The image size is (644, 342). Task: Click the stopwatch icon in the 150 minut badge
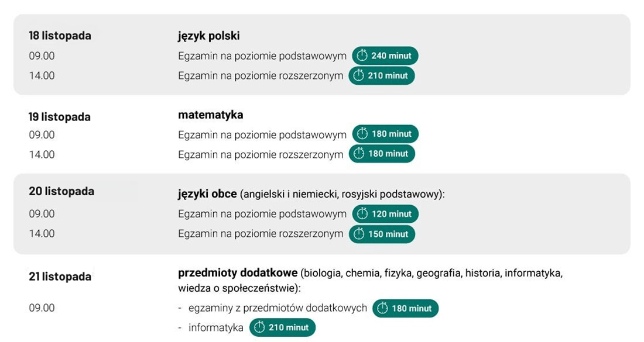359,234
